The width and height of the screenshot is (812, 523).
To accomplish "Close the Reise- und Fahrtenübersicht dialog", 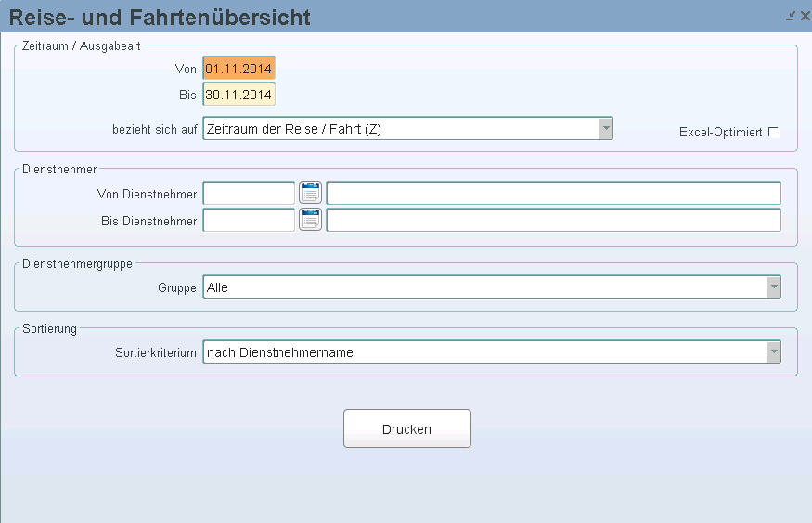I will 805,16.
